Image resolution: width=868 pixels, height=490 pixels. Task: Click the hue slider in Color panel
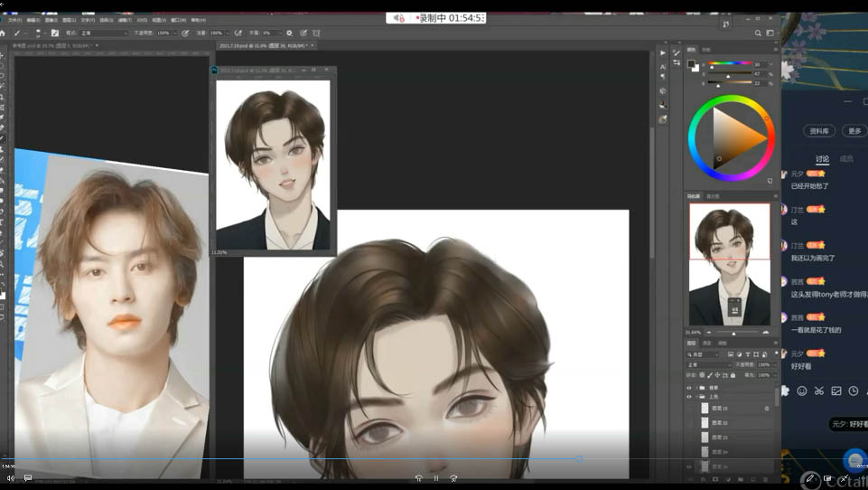(730, 64)
